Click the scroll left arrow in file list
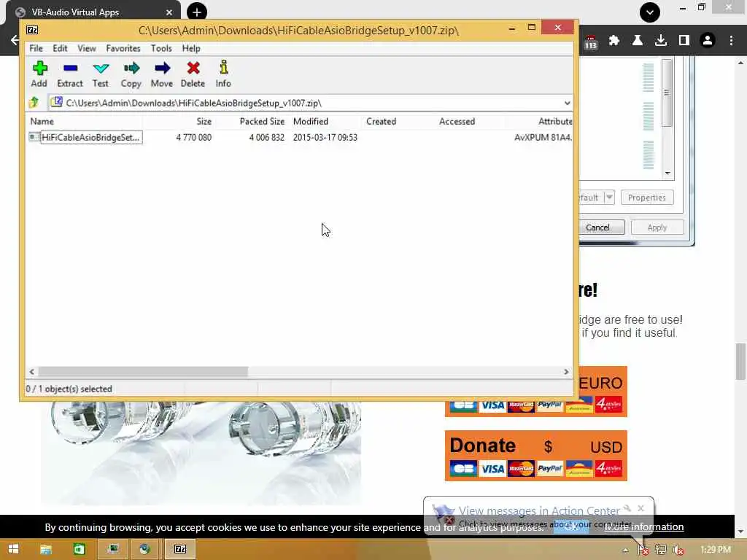 32,371
